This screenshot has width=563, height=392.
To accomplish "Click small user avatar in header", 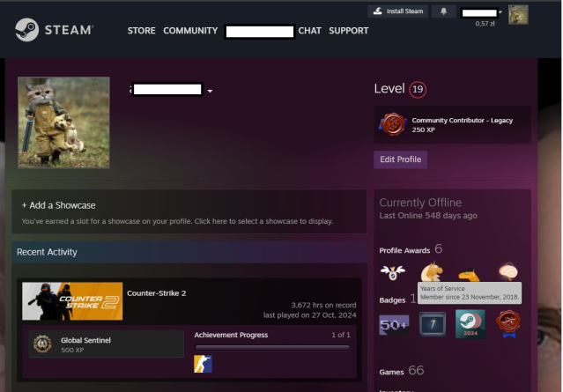I will [x=518, y=15].
